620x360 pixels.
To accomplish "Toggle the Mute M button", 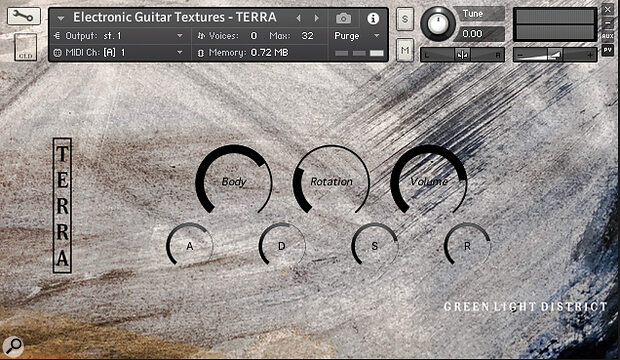I will click(x=405, y=50).
